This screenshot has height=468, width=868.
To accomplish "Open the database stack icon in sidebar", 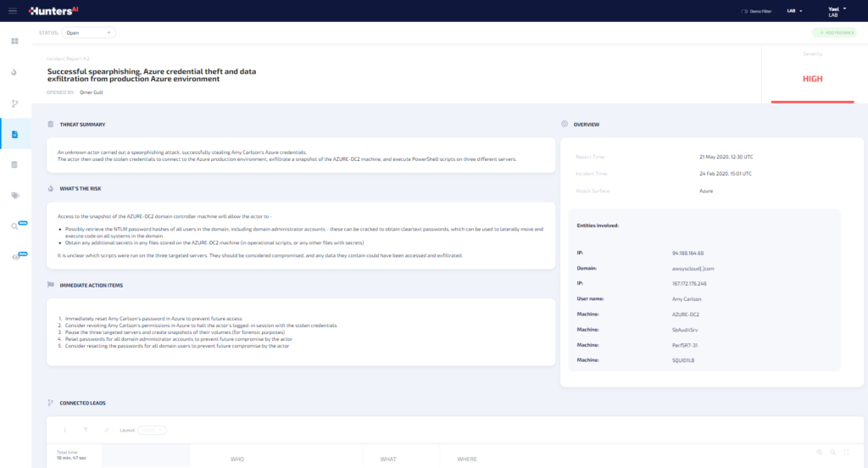I will (x=14, y=164).
